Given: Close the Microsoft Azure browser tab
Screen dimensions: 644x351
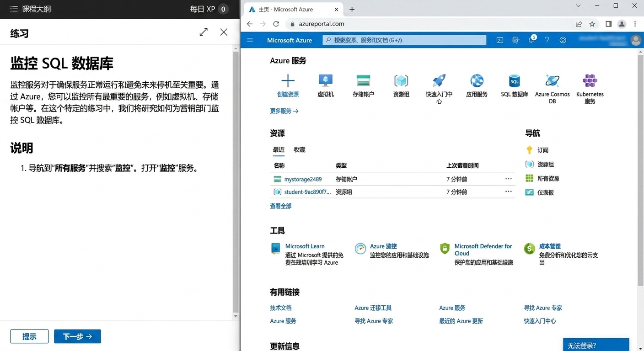Looking at the screenshot, I should [337, 9].
